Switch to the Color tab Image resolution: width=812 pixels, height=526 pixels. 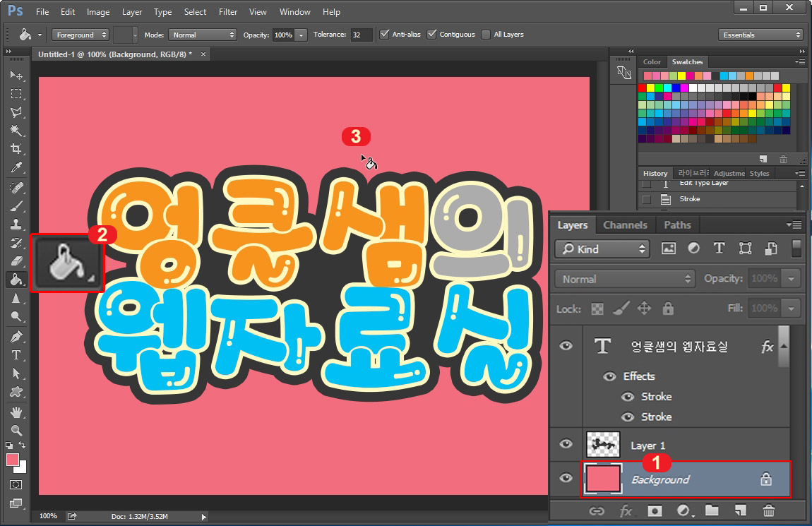(x=652, y=61)
